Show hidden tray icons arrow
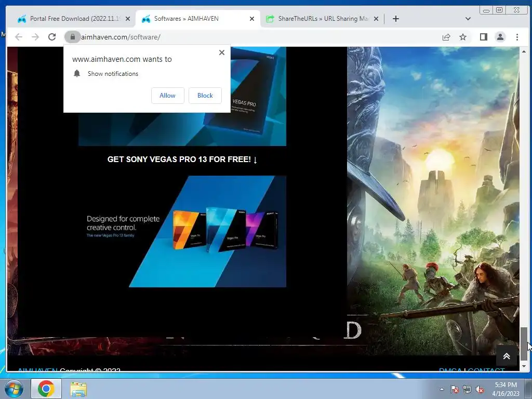The image size is (532, 399). (x=442, y=389)
